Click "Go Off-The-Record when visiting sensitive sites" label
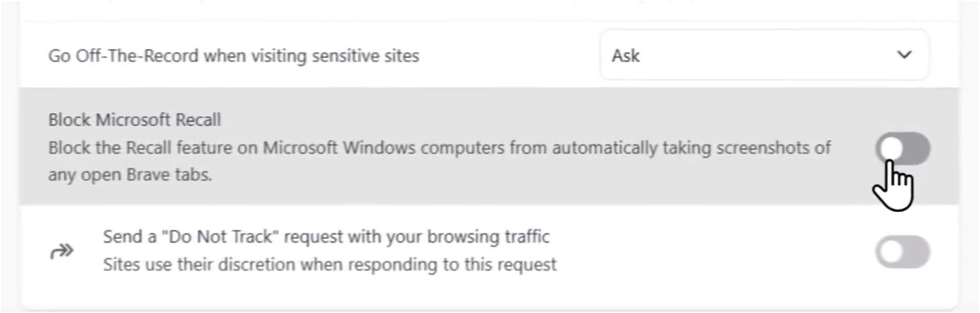 pos(234,56)
